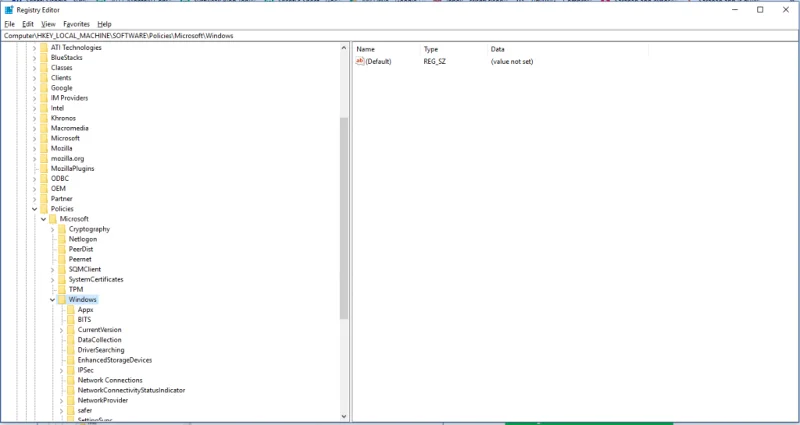Expand the IPSec key

61,370
